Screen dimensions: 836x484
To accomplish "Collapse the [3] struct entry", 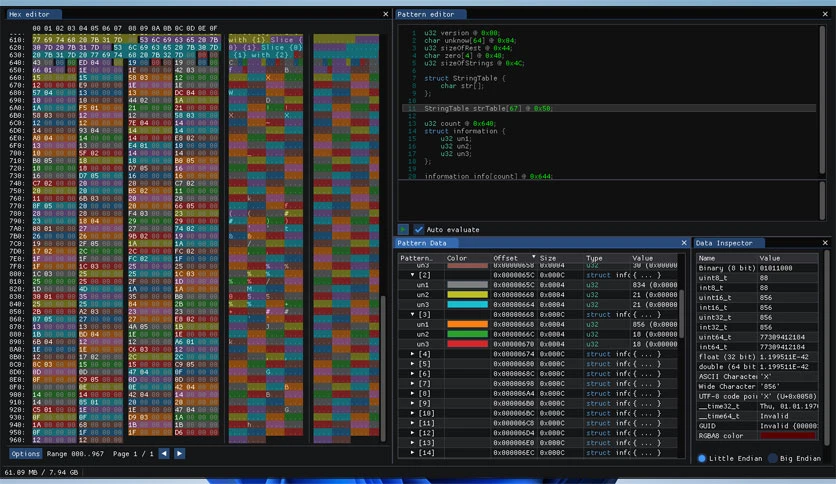I will click(x=412, y=314).
